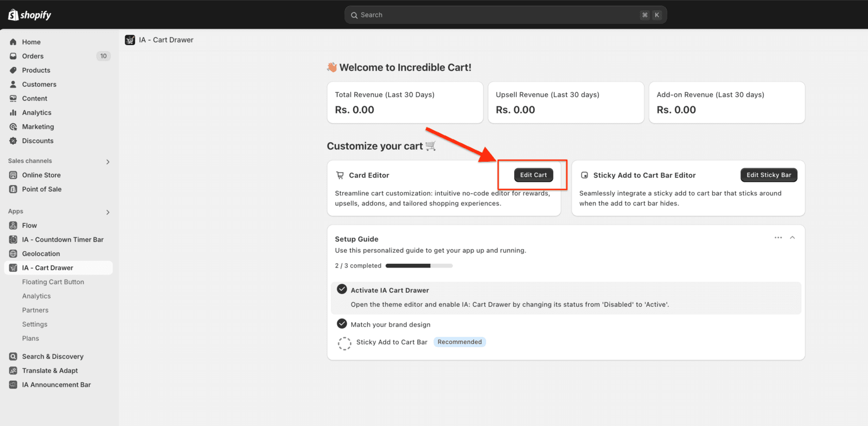Open the Partners submenu item
Viewport: 868px width, 426px height.
pyautogui.click(x=35, y=310)
